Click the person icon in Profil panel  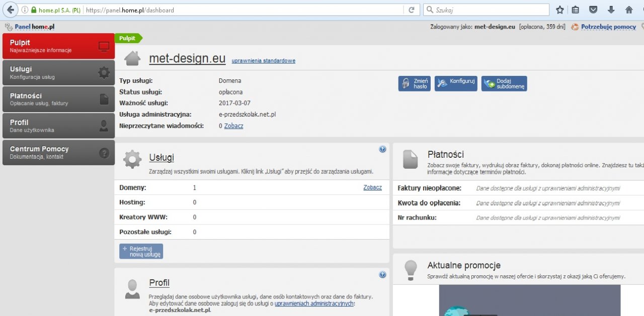tap(132, 289)
